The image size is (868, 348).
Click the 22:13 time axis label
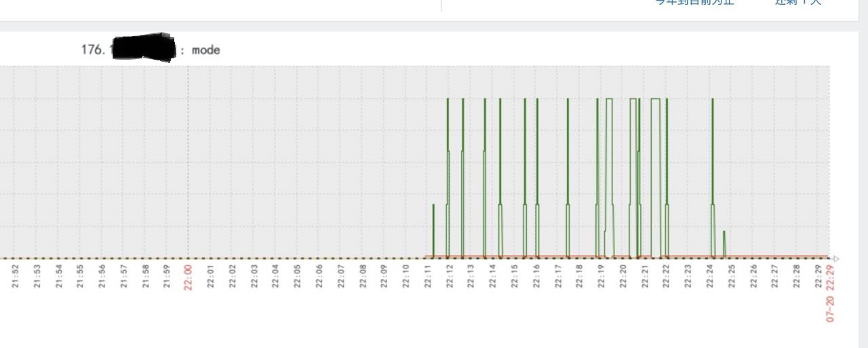click(x=471, y=275)
